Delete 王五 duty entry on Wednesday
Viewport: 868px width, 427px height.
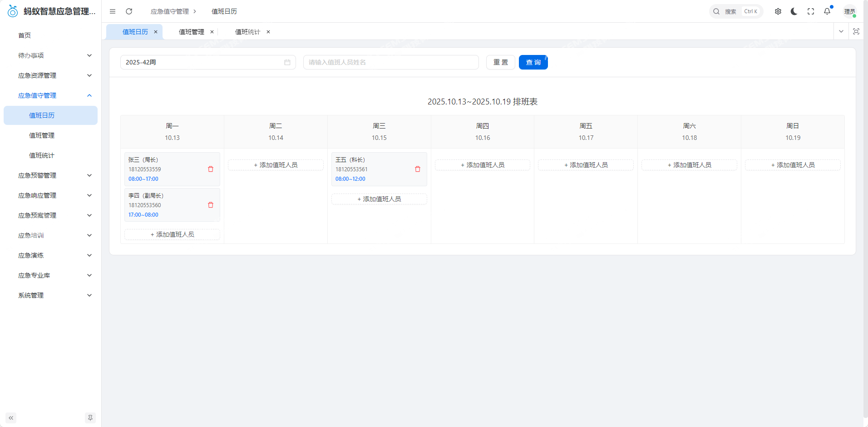pos(417,169)
